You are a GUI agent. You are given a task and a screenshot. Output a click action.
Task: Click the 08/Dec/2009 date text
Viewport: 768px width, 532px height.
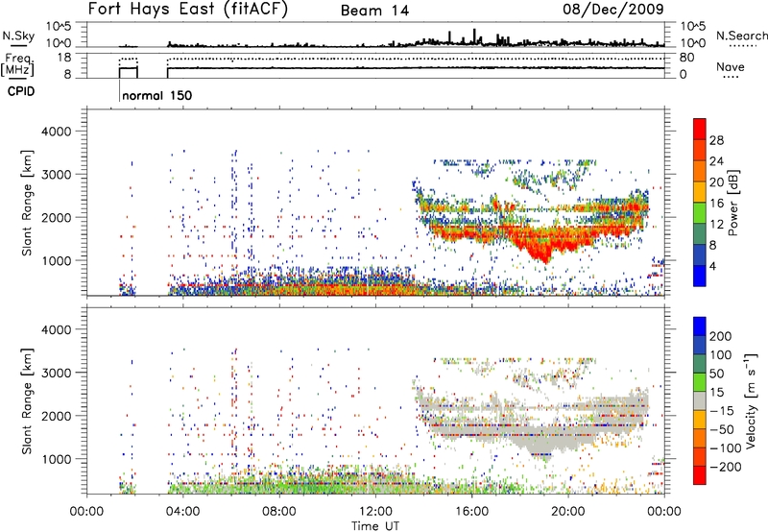613,9
